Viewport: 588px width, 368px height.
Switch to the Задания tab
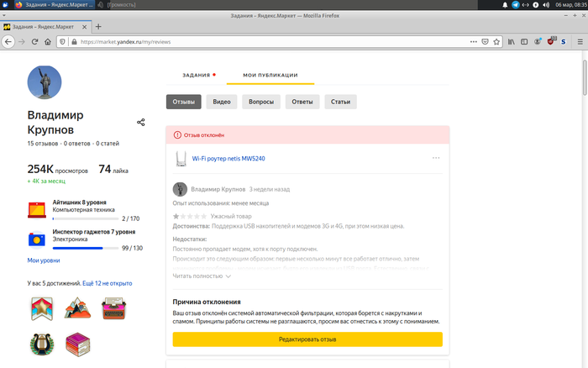click(x=196, y=75)
